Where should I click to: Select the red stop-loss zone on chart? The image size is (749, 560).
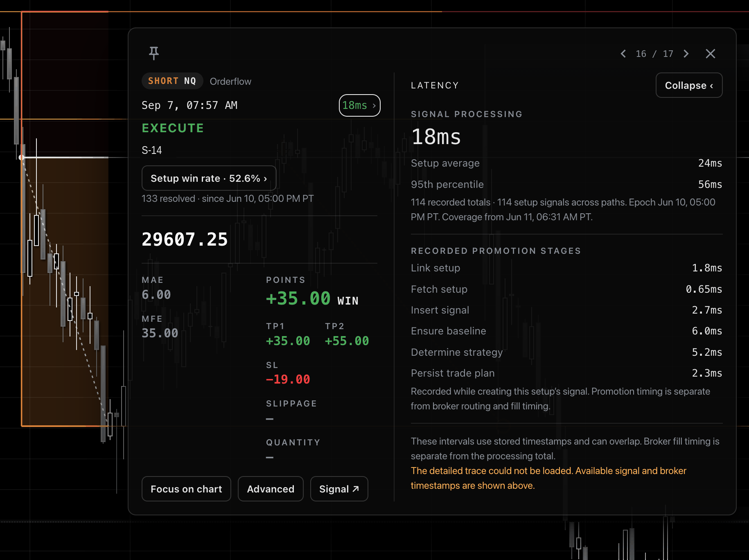(65, 84)
